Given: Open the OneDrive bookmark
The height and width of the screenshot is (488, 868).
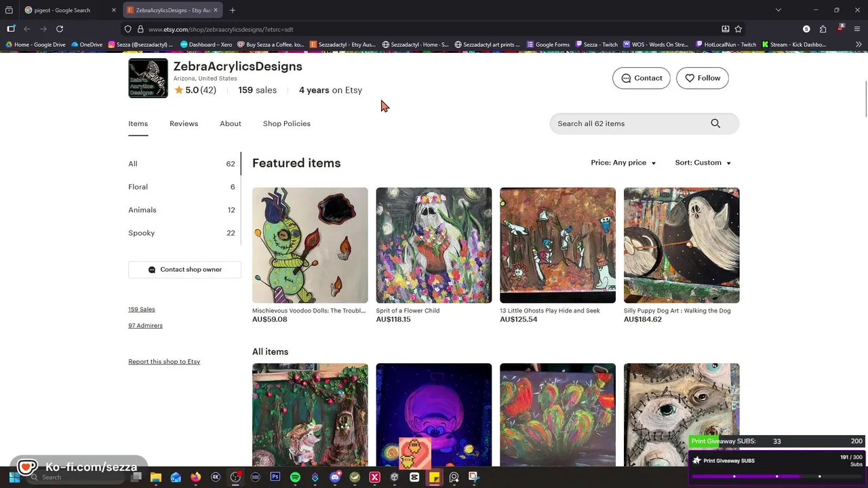Looking at the screenshot, I should [86, 45].
